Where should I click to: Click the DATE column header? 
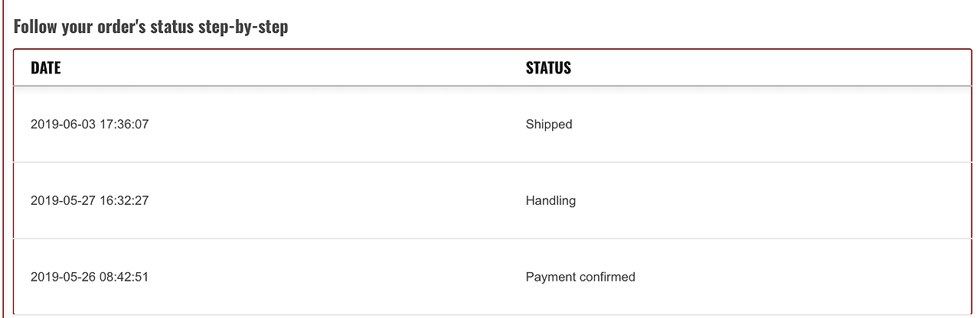coord(45,68)
